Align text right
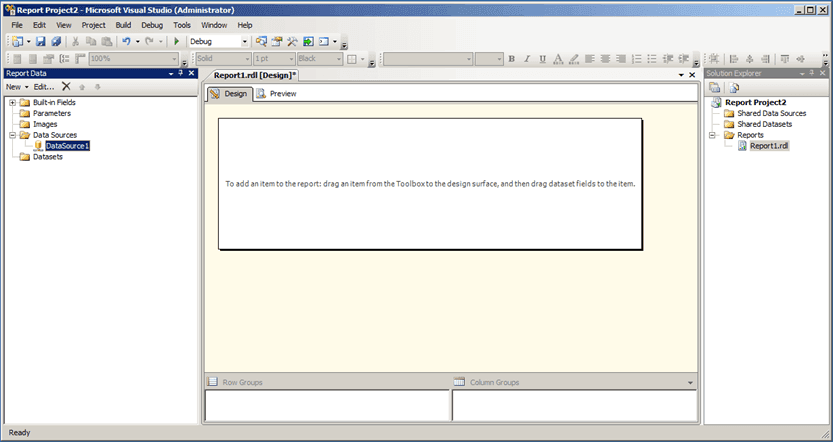 pyautogui.click(x=620, y=59)
